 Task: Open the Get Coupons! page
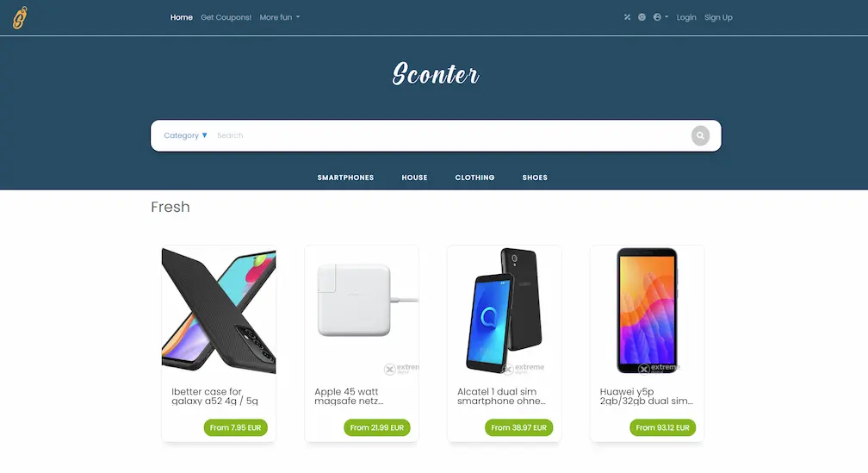coord(226,17)
